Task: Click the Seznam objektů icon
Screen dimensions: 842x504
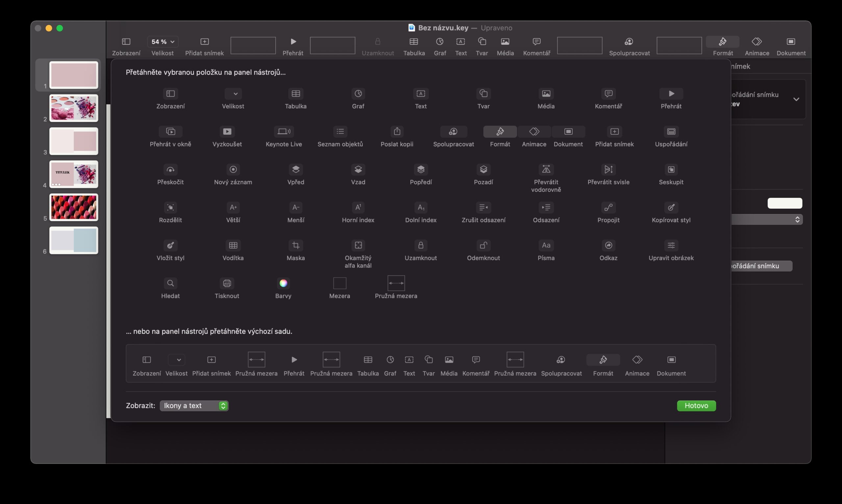Action: (340, 131)
